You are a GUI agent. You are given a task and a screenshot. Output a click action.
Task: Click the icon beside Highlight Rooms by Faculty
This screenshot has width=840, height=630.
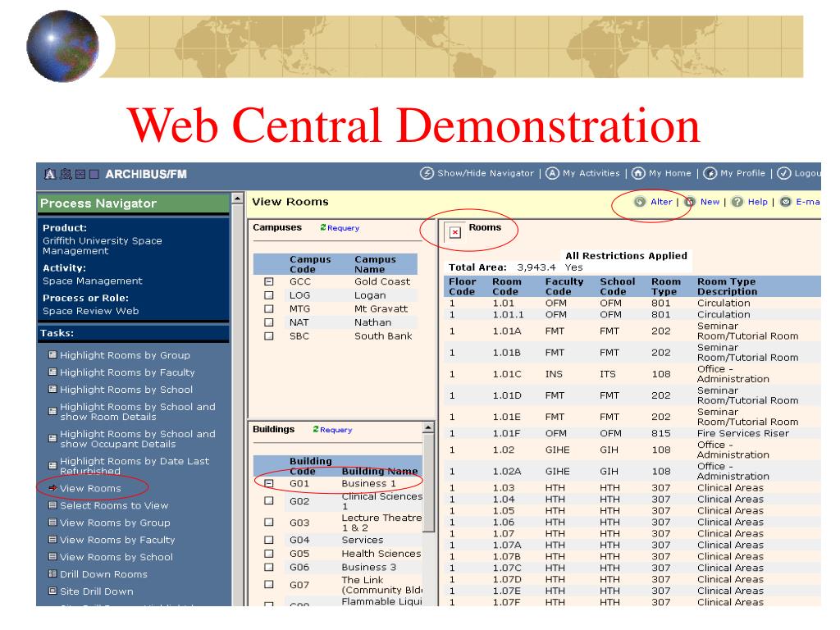52,372
